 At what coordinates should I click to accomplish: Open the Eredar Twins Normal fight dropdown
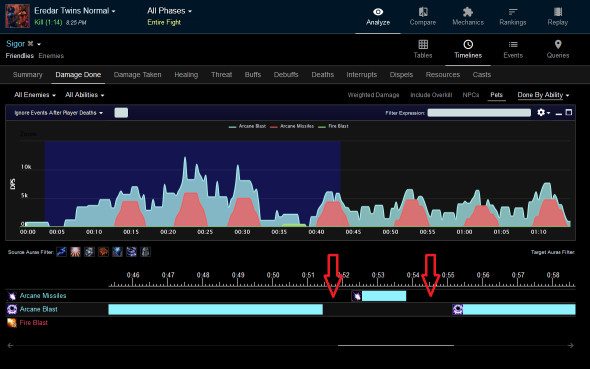click(x=75, y=11)
